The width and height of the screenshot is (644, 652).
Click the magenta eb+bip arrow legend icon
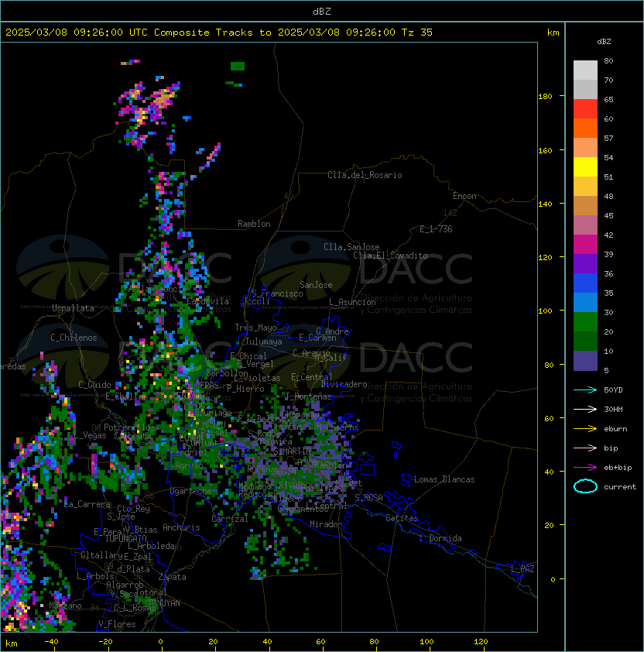585,468
